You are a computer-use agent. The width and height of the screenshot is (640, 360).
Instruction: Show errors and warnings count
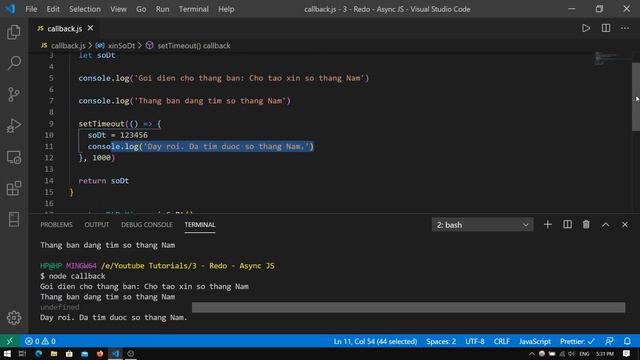40,341
